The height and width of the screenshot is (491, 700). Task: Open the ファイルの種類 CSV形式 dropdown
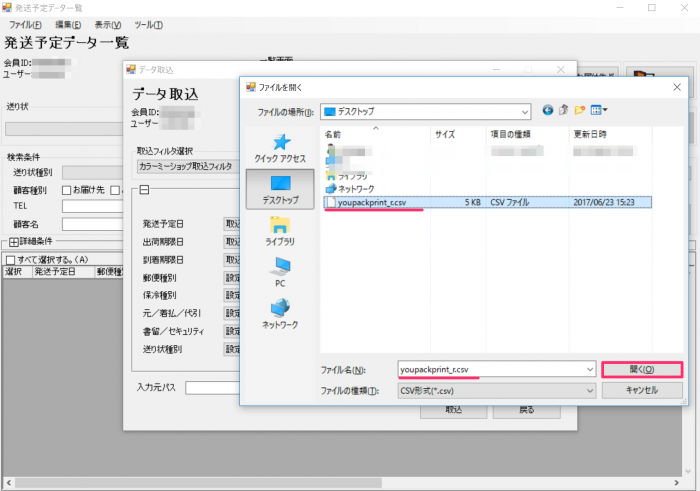(x=496, y=391)
